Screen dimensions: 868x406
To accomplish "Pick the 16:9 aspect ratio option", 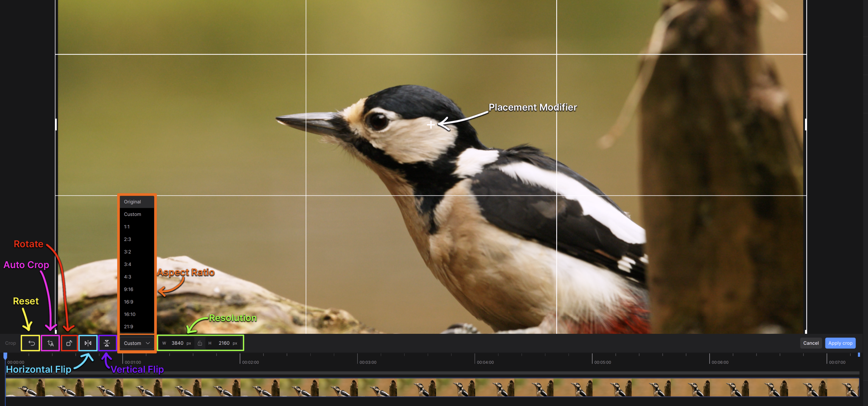I will tap(128, 302).
